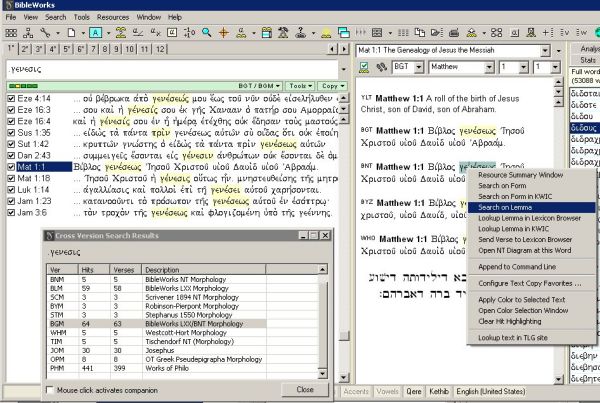The height and width of the screenshot is (403, 600).
Task: Click the -1 +1 0 counter icon
Action: pos(189,33)
